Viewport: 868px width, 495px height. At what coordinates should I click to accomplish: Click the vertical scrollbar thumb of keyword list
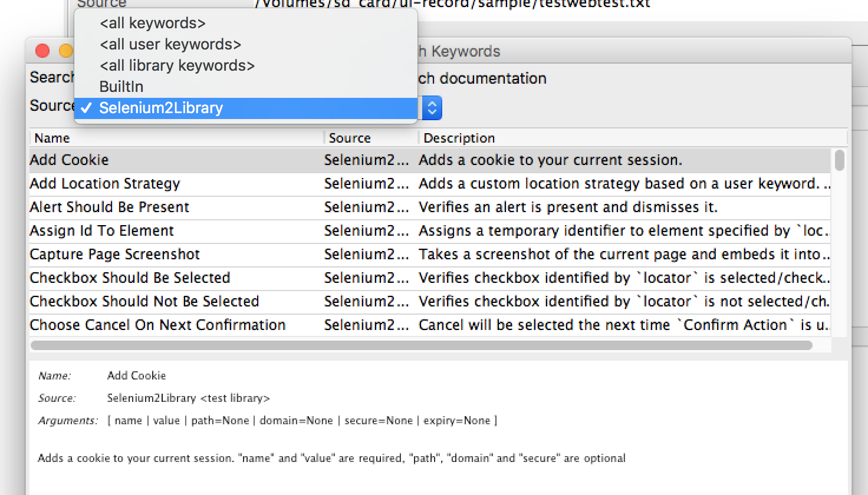tap(839, 160)
